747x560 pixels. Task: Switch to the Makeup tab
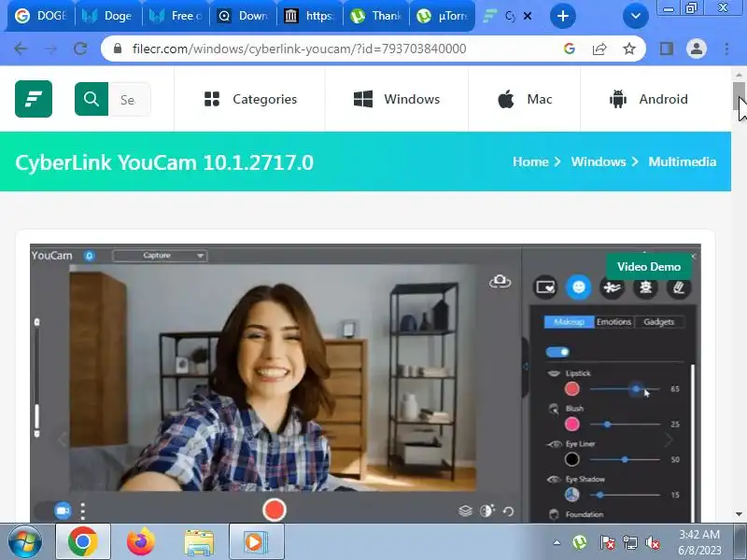coord(569,322)
